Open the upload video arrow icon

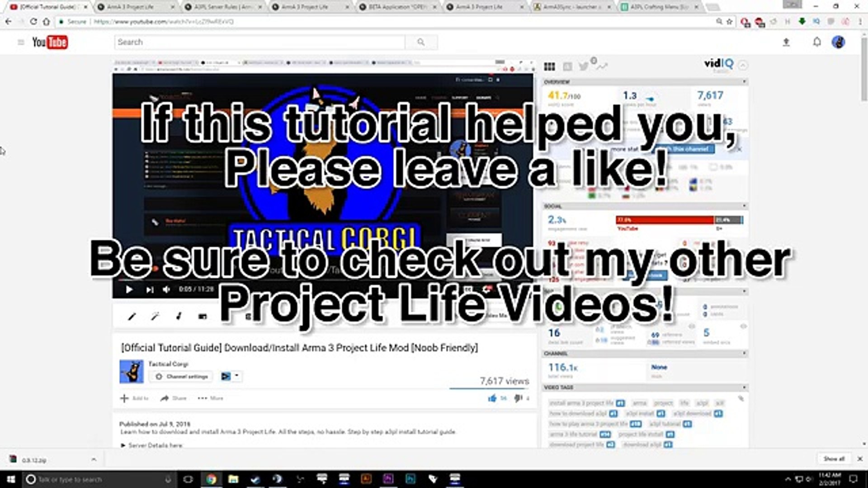click(786, 42)
